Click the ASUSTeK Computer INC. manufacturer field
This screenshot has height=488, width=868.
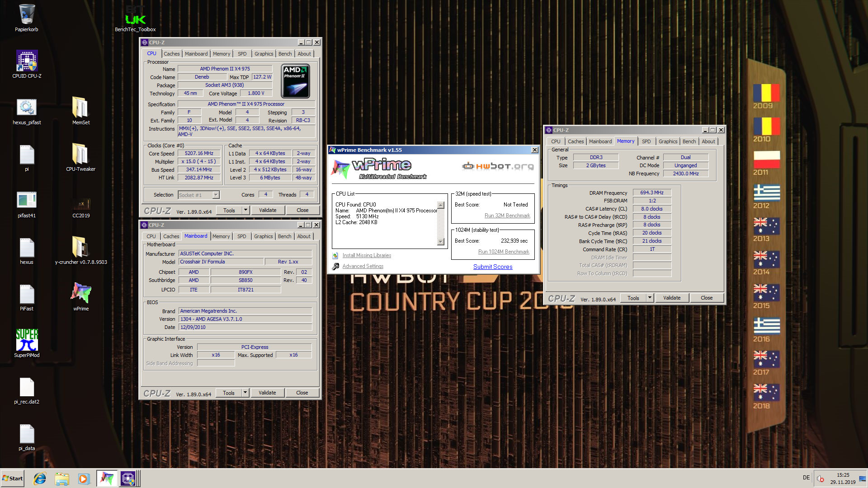click(245, 253)
